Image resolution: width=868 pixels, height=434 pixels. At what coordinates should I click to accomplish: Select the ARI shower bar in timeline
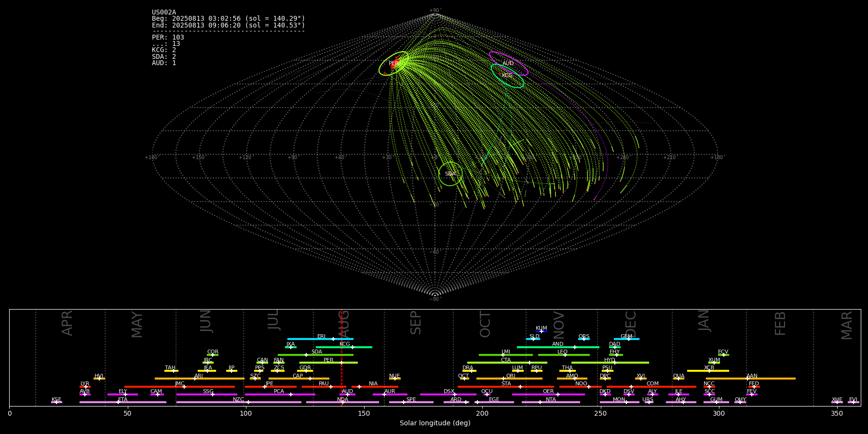coord(200,379)
